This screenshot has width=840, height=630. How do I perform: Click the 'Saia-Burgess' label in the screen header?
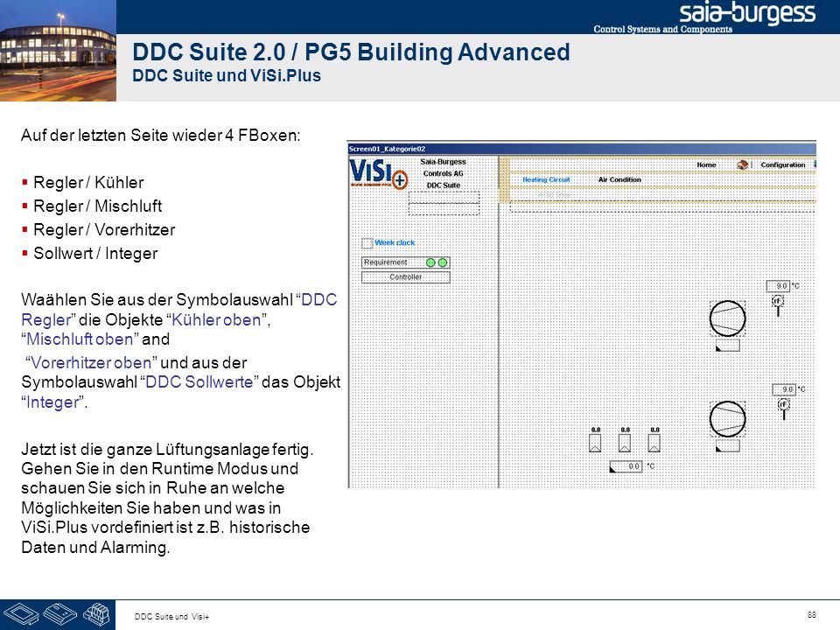(443, 162)
